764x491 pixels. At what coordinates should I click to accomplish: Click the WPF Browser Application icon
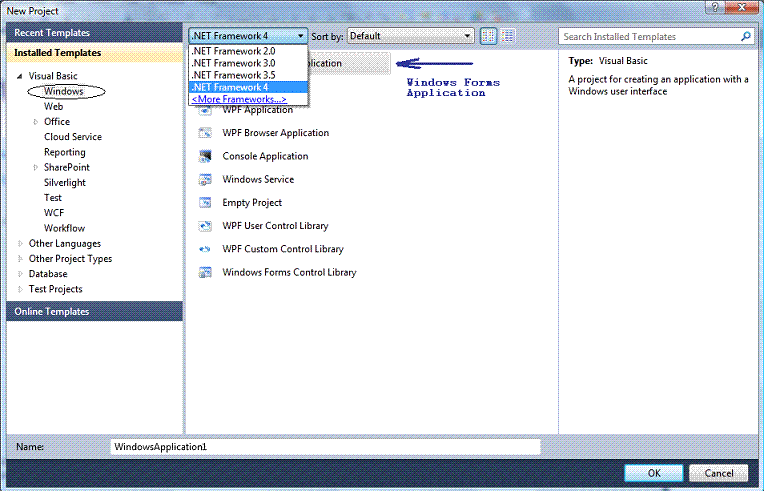coord(205,132)
